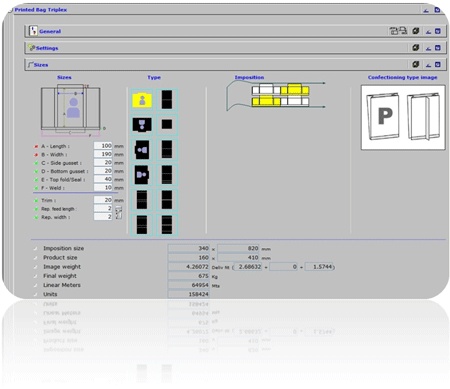Select fifth-row left-column bag type icon
450x389 pixels.
click(x=142, y=200)
